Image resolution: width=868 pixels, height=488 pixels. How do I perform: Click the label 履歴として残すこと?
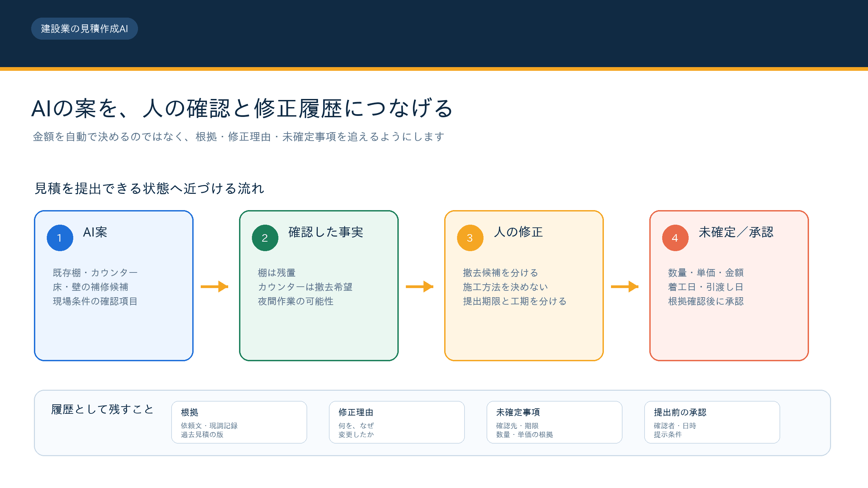102,409
